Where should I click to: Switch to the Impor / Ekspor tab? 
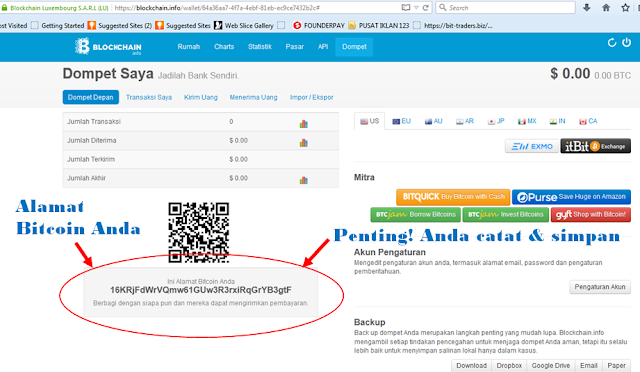(x=312, y=97)
